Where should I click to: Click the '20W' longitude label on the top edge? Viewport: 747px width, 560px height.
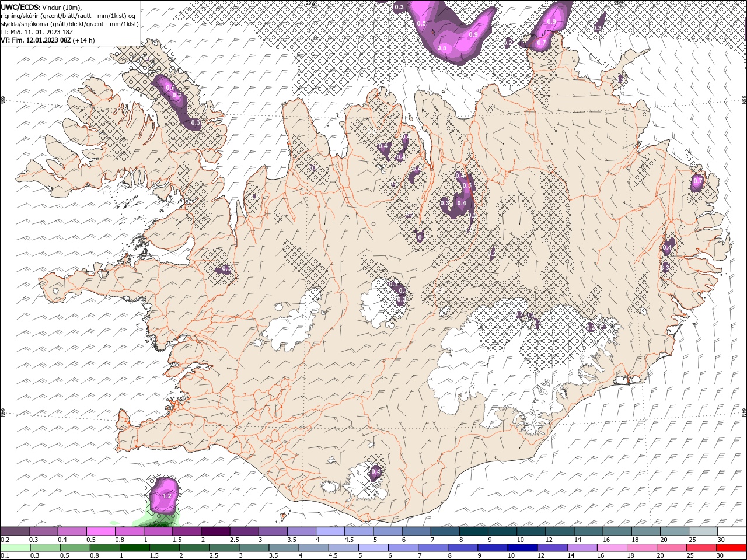(x=310, y=3)
